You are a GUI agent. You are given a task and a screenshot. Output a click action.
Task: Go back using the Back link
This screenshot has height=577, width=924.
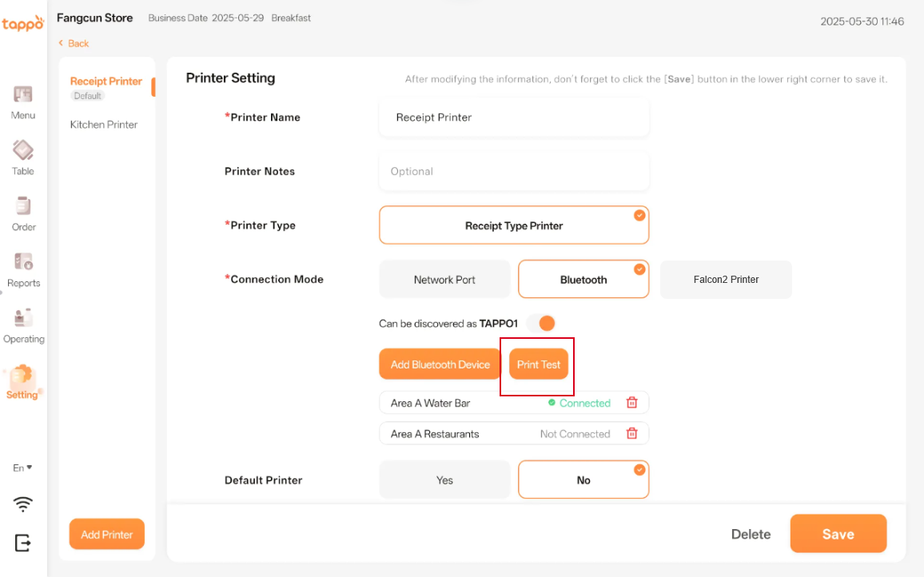(74, 43)
